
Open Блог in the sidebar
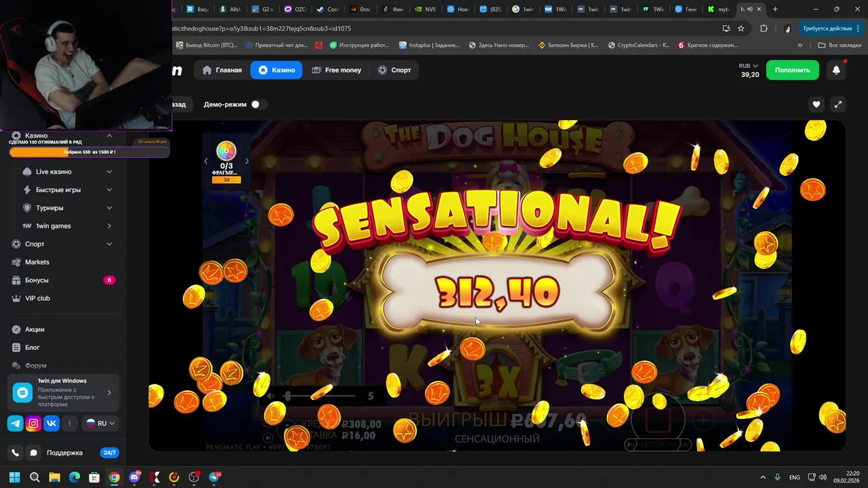[33, 348]
